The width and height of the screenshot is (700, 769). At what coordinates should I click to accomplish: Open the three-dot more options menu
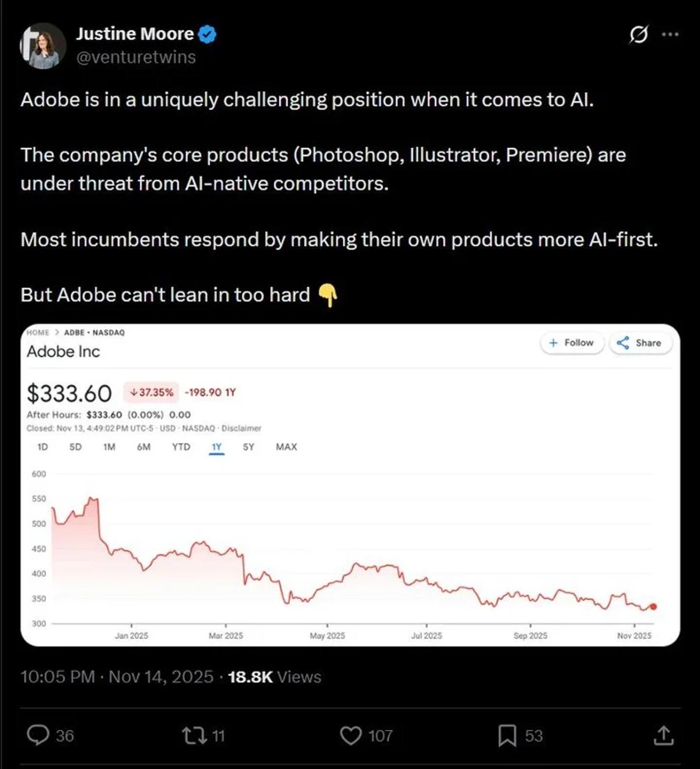click(670, 34)
